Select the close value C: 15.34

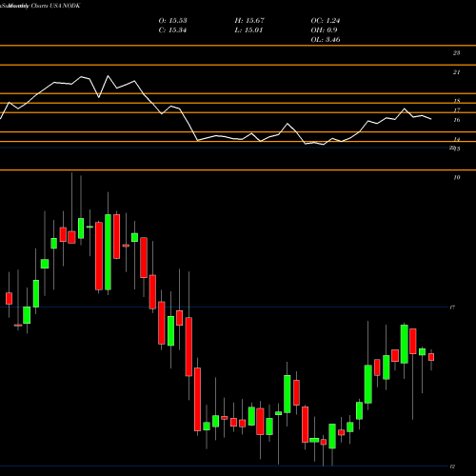click(x=172, y=30)
